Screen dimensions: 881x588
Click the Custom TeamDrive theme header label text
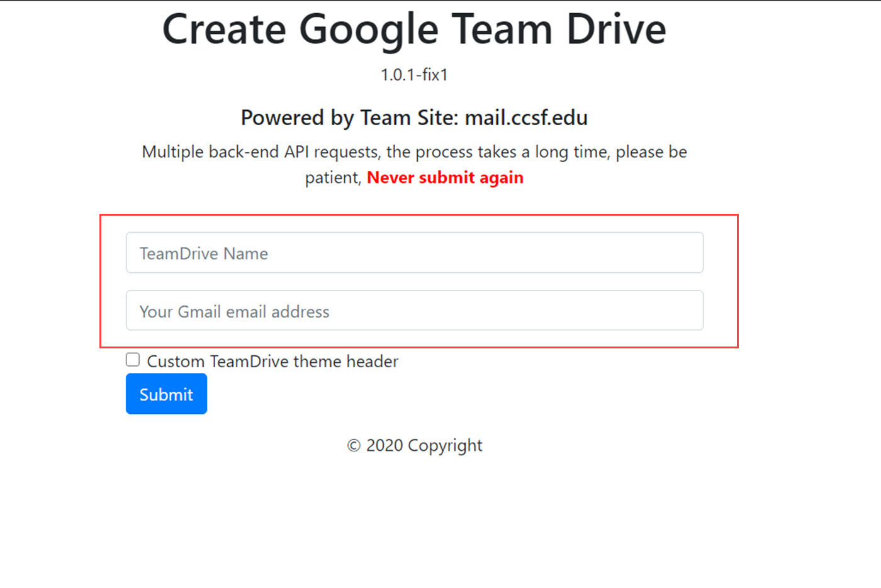pyautogui.click(x=272, y=361)
